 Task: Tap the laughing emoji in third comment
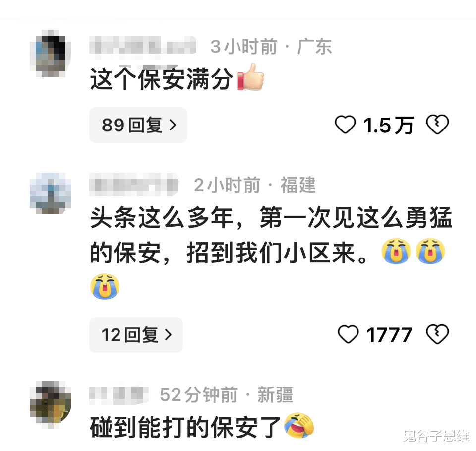(299, 425)
